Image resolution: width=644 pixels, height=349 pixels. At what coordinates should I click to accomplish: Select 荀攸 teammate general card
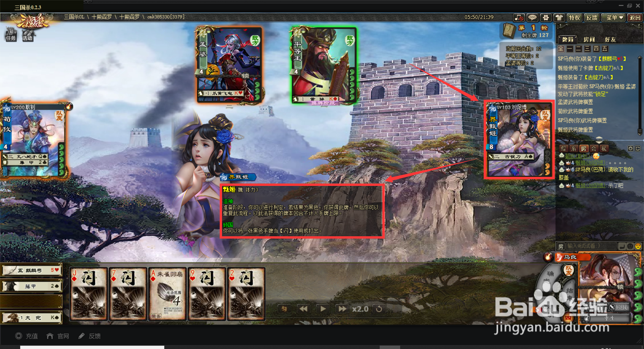tap(34, 140)
